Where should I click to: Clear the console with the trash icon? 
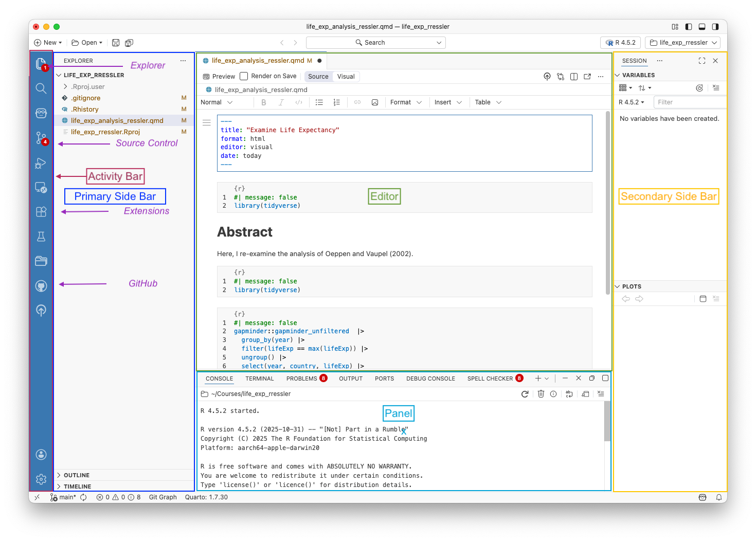[541, 393]
